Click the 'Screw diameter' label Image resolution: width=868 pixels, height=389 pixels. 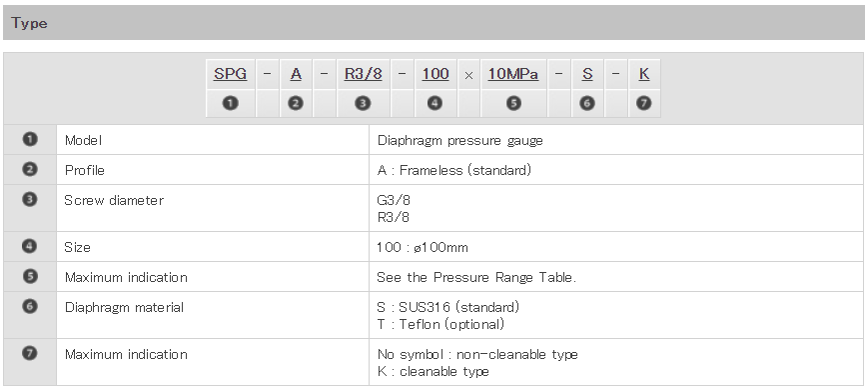(x=114, y=200)
